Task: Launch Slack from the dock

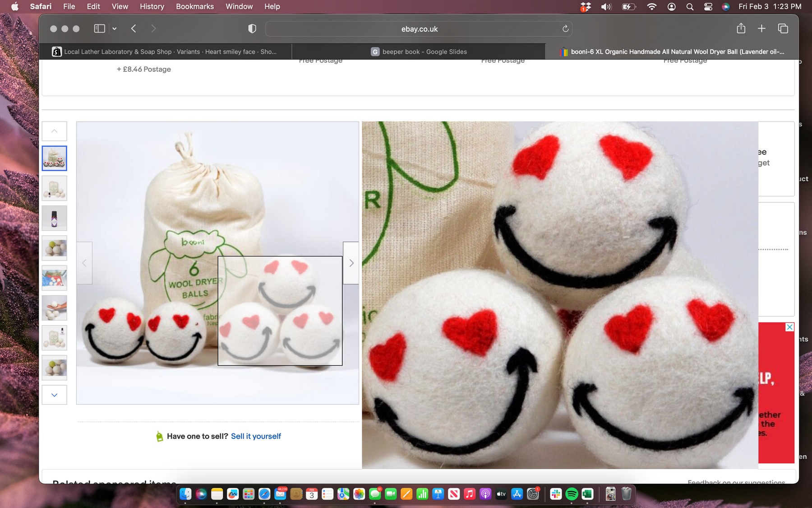Action: [x=556, y=494]
